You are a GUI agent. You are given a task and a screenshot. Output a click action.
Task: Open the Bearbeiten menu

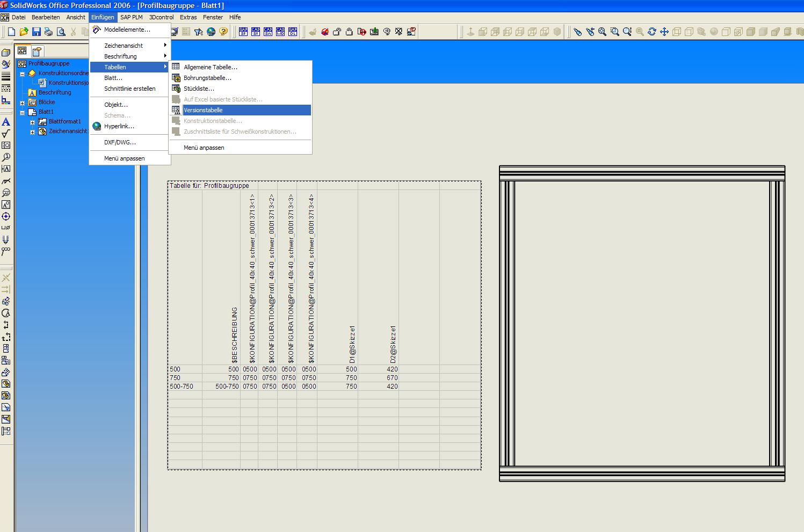point(46,17)
